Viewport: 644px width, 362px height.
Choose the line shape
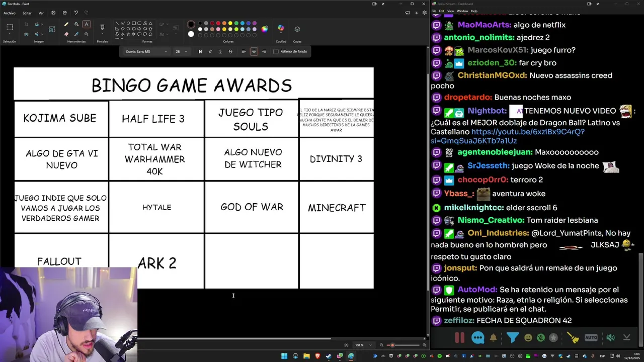117,23
